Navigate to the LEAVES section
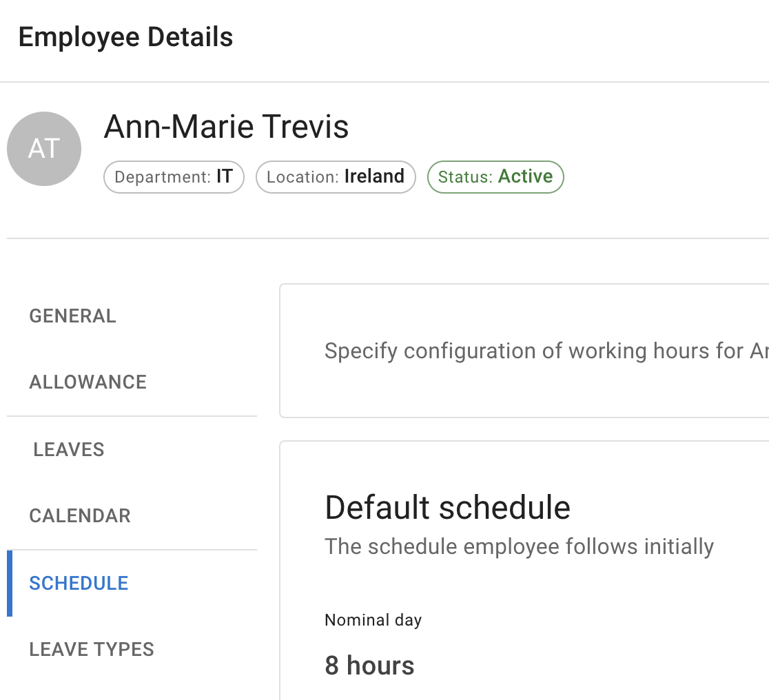The width and height of the screenshot is (769, 700). tap(68, 449)
